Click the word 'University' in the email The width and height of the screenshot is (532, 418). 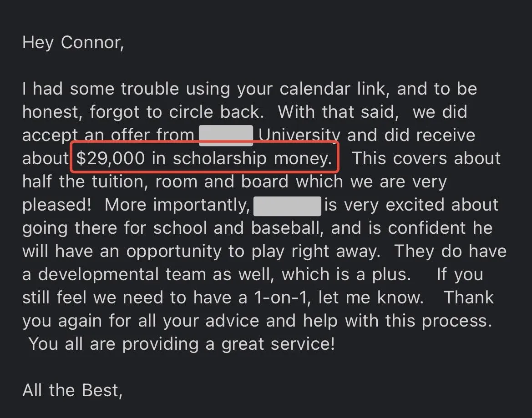click(x=299, y=136)
